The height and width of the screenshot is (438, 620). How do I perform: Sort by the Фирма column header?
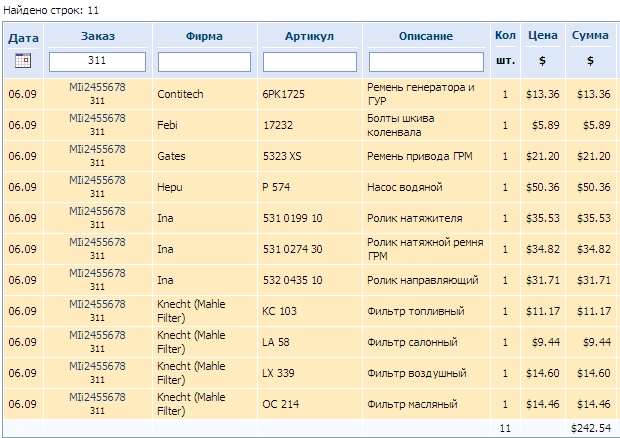pos(204,36)
